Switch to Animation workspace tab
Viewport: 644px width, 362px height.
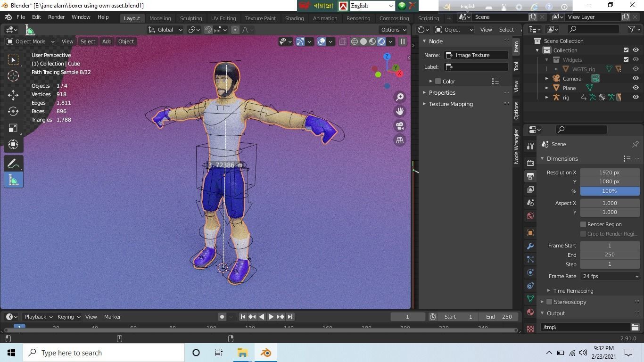[x=325, y=18]
